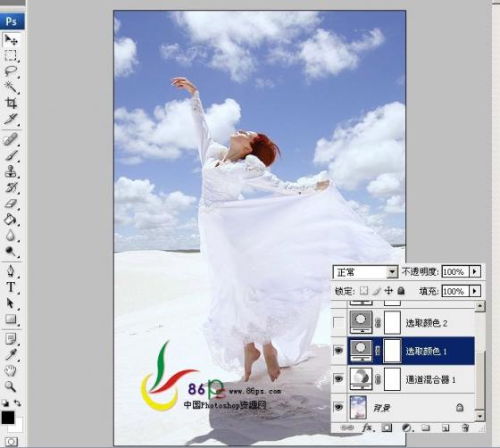Click the black foreground color swatch
500x448 pixels.
8,418
